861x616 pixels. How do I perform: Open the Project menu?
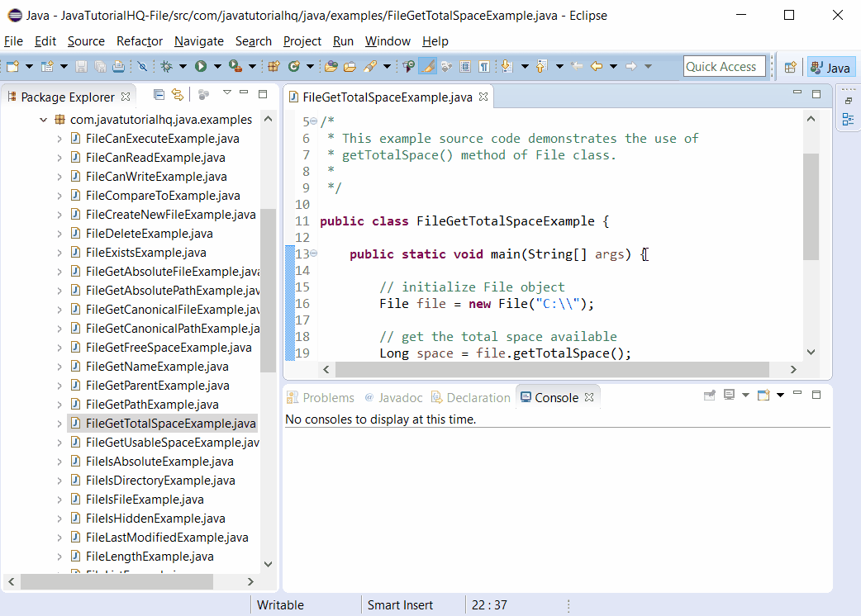click(x=302, y=41)
